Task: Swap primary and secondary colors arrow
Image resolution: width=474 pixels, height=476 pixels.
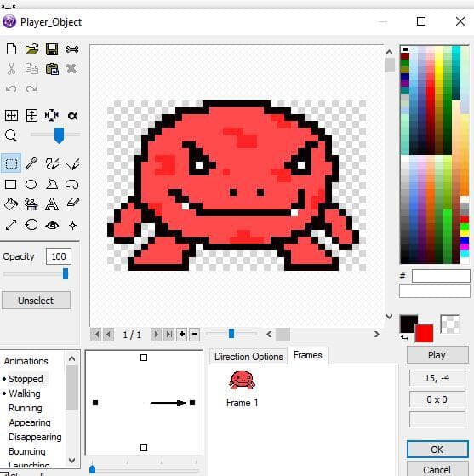Action: point(404,337)
